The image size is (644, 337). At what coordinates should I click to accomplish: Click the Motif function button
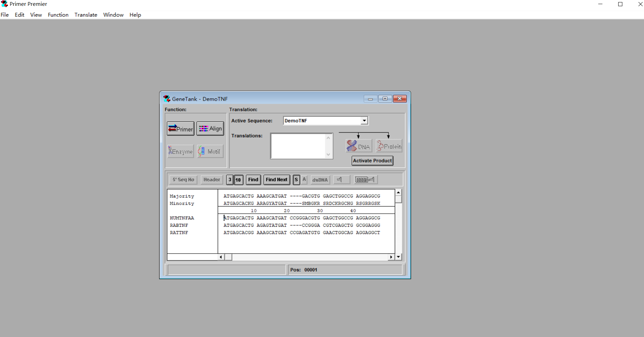[x=210, y=151]
